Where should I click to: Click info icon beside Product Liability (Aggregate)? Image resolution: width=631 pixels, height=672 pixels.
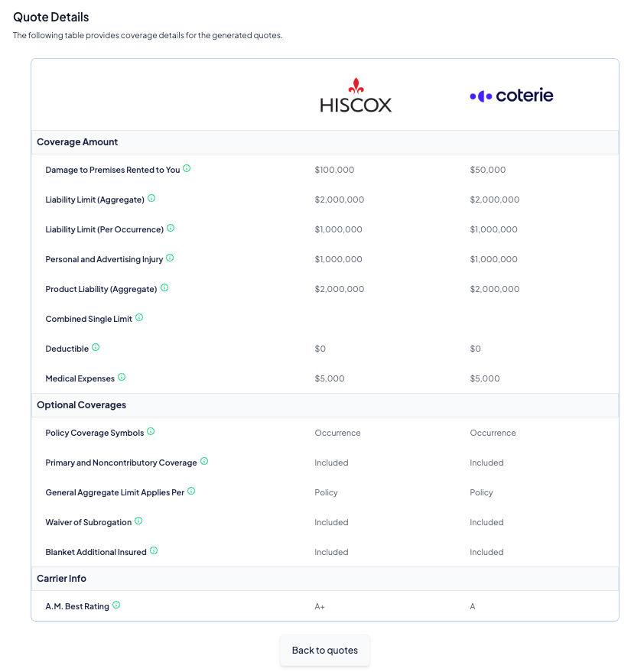coord(164,287)
